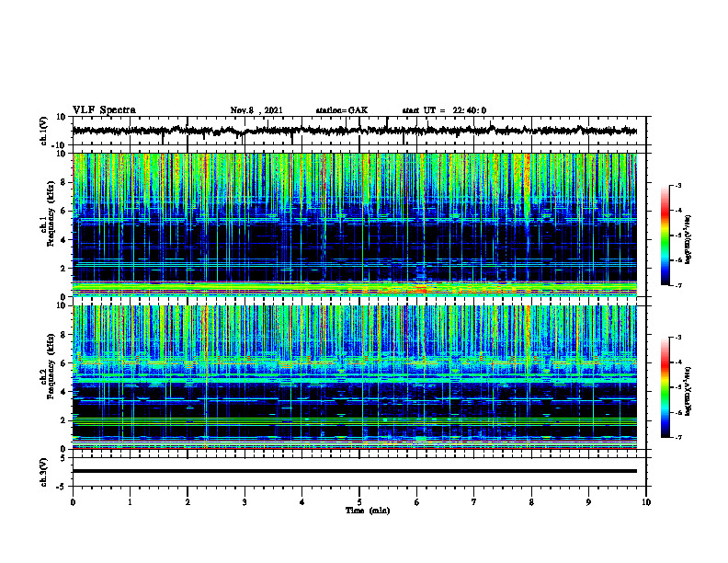Click the ch.2 colorbar log(PSD) label
Image resolution: width=728 pixels, height=563 pixels.
(x=688, y=391)
